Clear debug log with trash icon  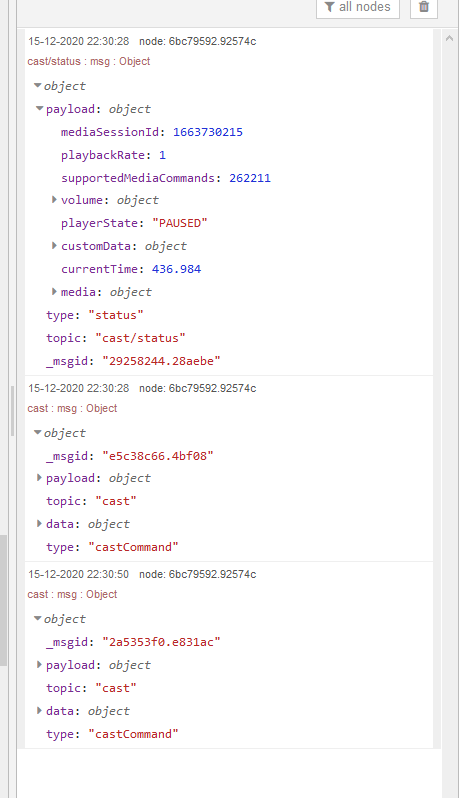[424, 7]
